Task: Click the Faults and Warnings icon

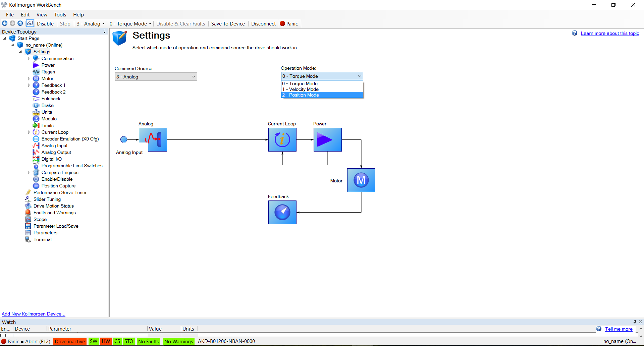Action: [28, 213]
